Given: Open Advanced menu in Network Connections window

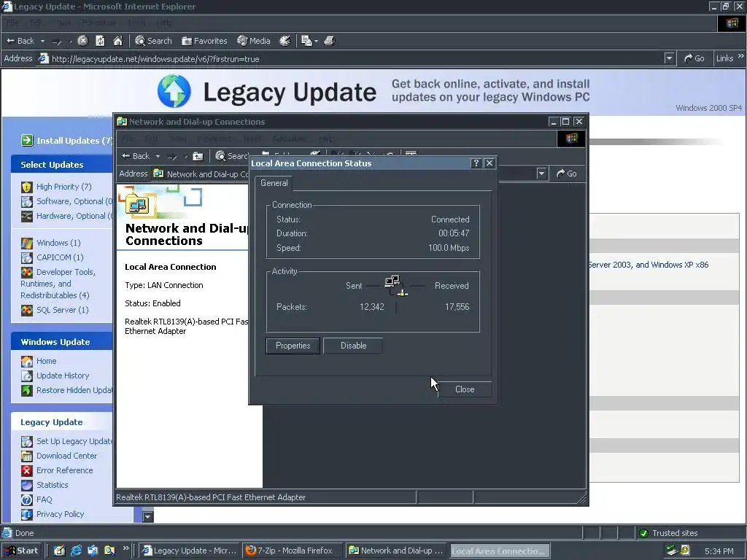Looking at the screenshot, I should tap(290, 139).
